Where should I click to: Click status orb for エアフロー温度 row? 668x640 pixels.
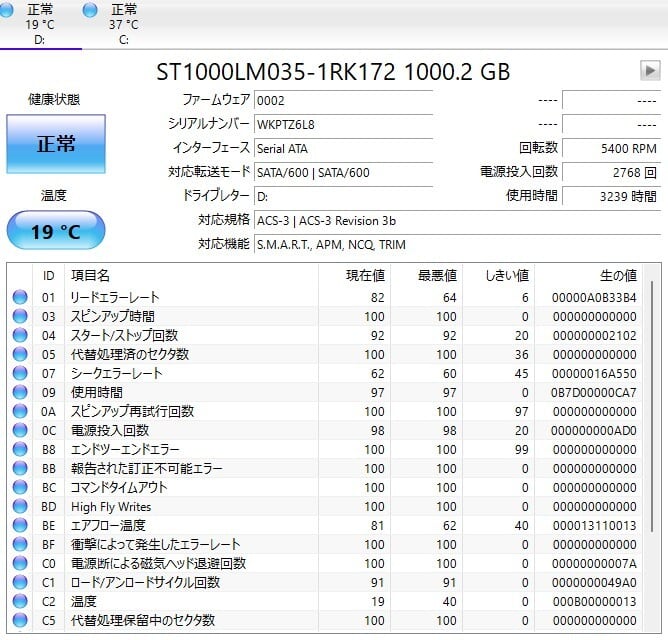pos(20,525)
